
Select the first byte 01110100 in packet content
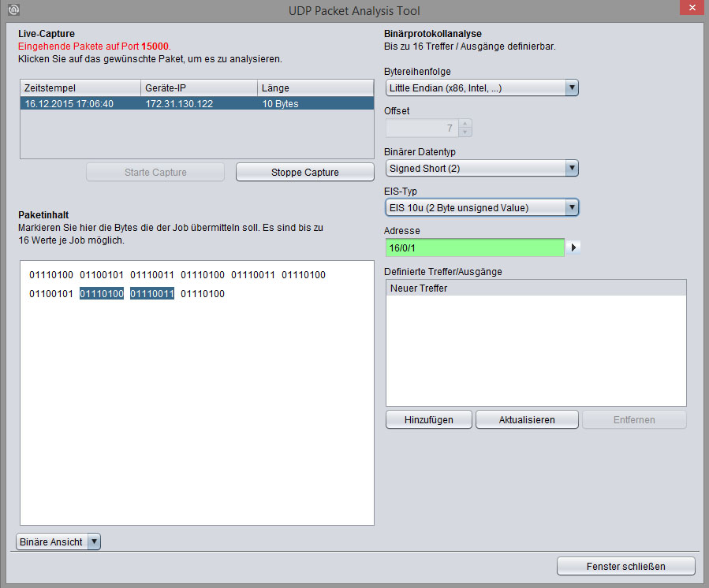point(51,275)
